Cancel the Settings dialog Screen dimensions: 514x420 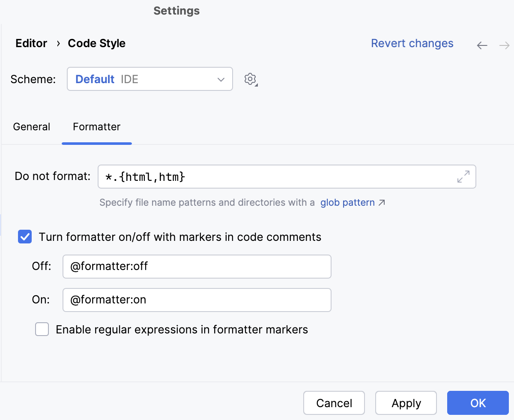(334, 403)
